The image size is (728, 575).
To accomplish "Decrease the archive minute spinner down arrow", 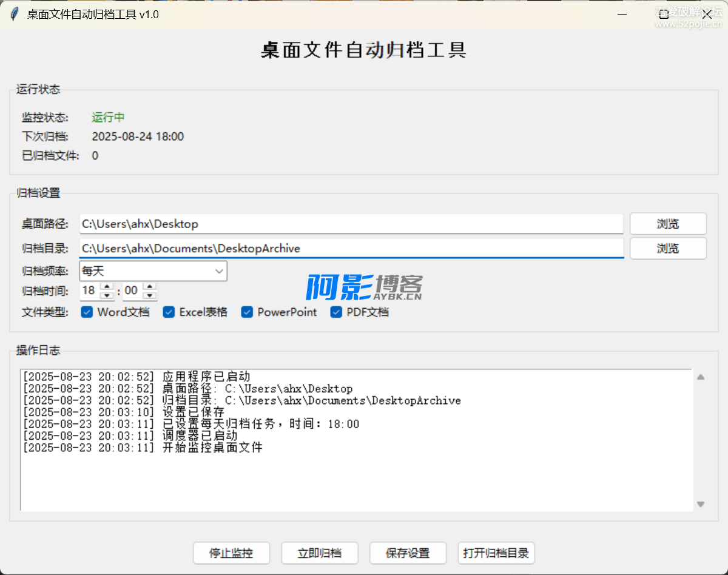I will point(150,295).
